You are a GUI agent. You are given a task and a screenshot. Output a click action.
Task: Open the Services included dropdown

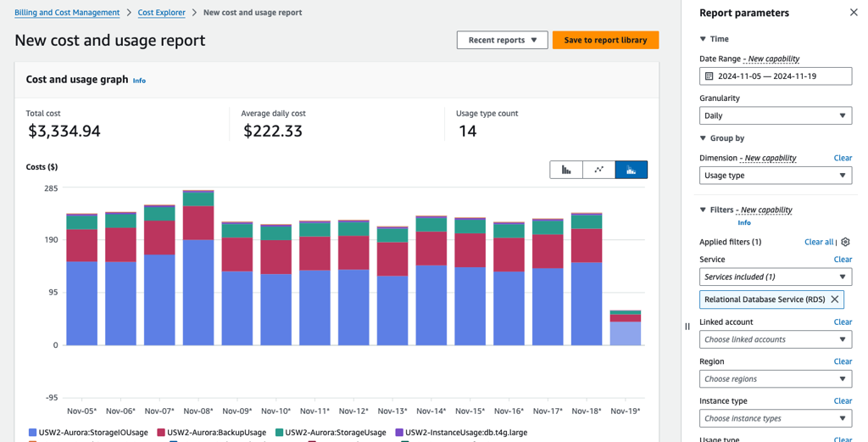[776, 277]
